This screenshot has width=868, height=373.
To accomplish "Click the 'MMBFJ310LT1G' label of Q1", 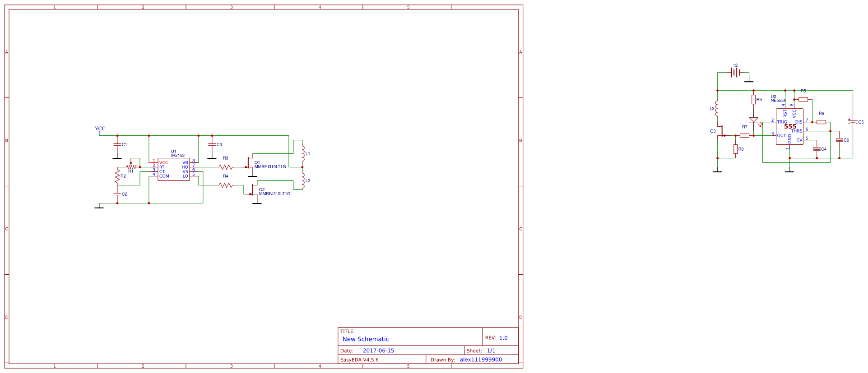I will 270,167.
